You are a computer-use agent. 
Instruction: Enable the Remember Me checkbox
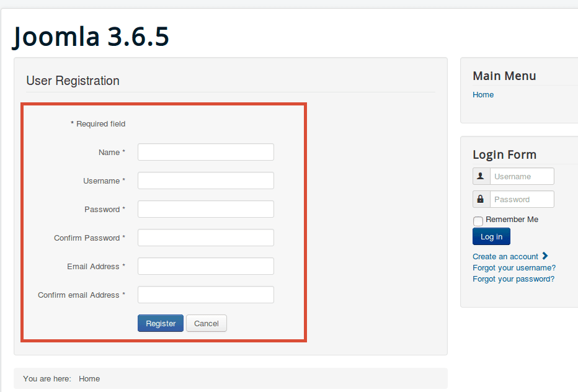[478, 221]
